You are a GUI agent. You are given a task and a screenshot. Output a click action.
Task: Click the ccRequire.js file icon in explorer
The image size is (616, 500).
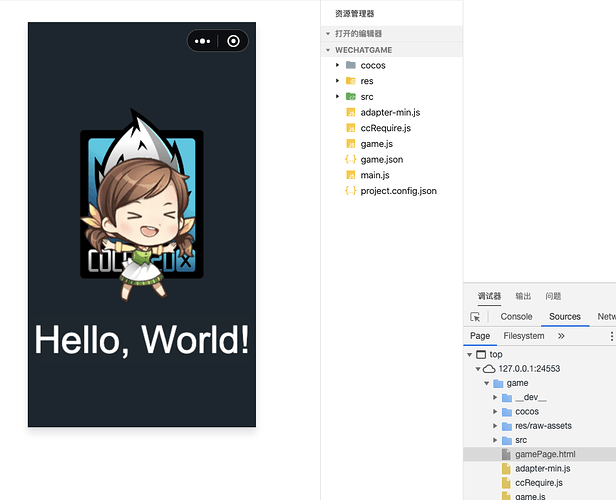(351, 128)
